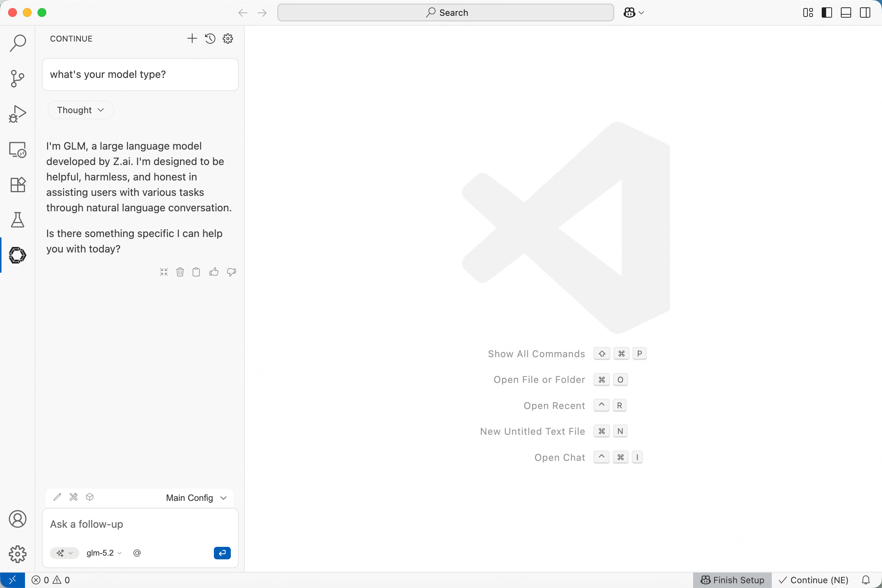The height and width of the screenshot is (588, 882).
Task: Toggle the bottom panel visibility
Action: click(846, 13)
